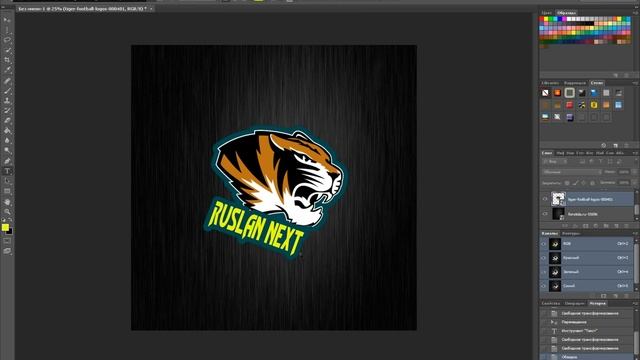Apply the no-style preset in Styles panel
Viewport: 640px width, 360px height.
coord(545,93)
